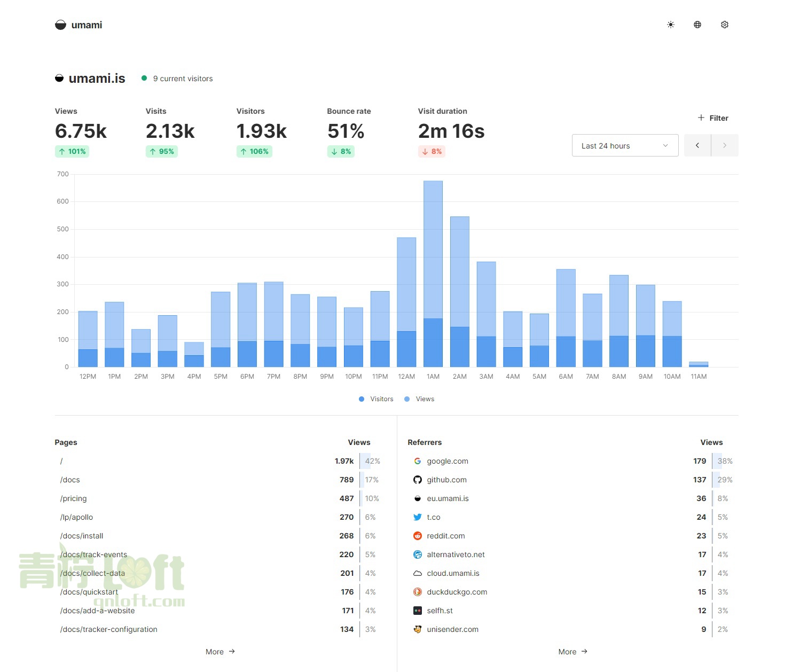
Task: Click the Visitors 106% change badge
Action: pyautogui.click(x=254, y=152)
